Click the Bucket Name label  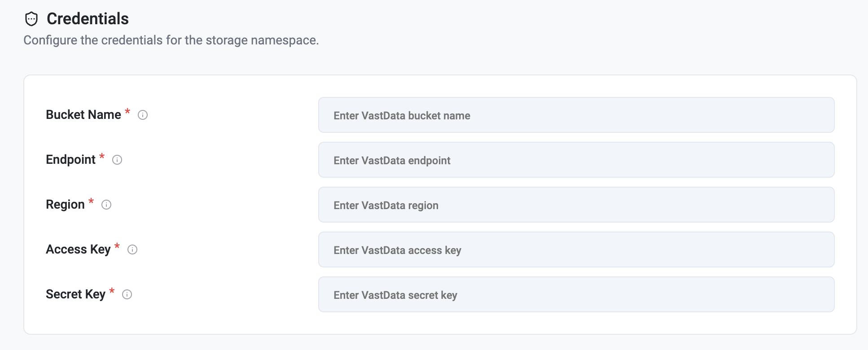(x=83, y=115)
